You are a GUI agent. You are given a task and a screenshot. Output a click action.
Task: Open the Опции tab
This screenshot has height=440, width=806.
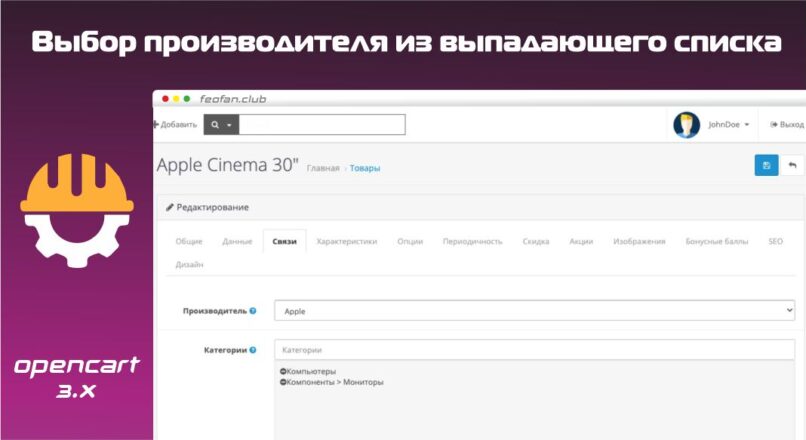[410, 241]
